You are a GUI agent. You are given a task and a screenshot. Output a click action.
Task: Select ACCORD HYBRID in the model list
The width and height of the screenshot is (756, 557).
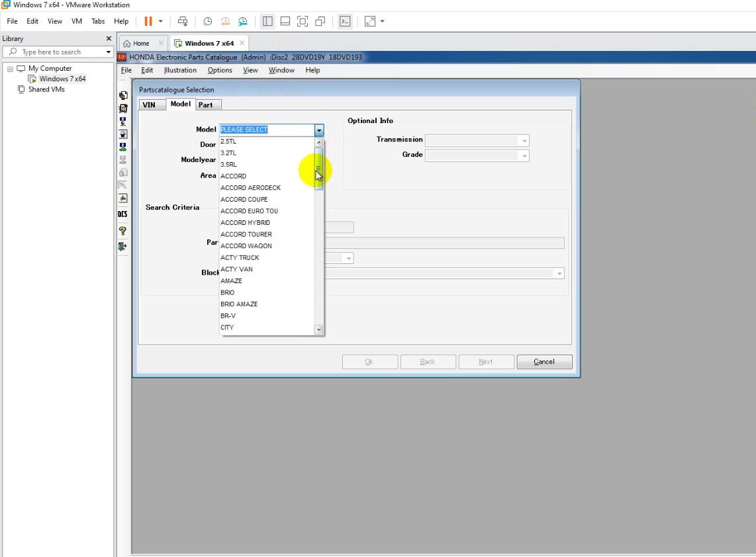pyautogui.click(x=267, y=223)
